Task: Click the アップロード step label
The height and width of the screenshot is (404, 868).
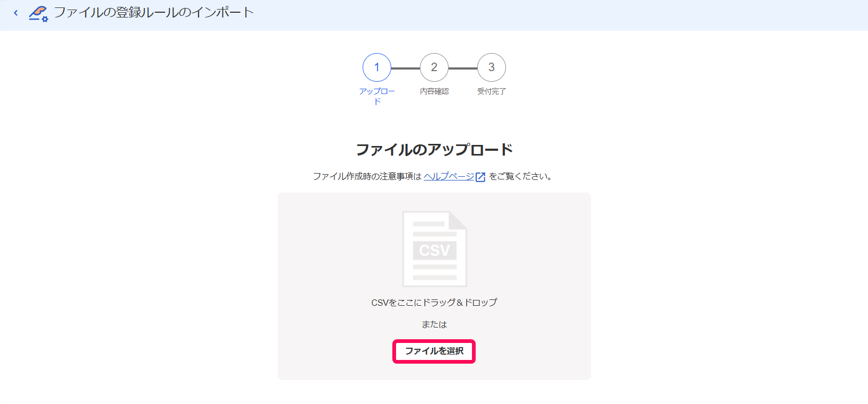Action: pyautogui.click(x=377, y=96)
